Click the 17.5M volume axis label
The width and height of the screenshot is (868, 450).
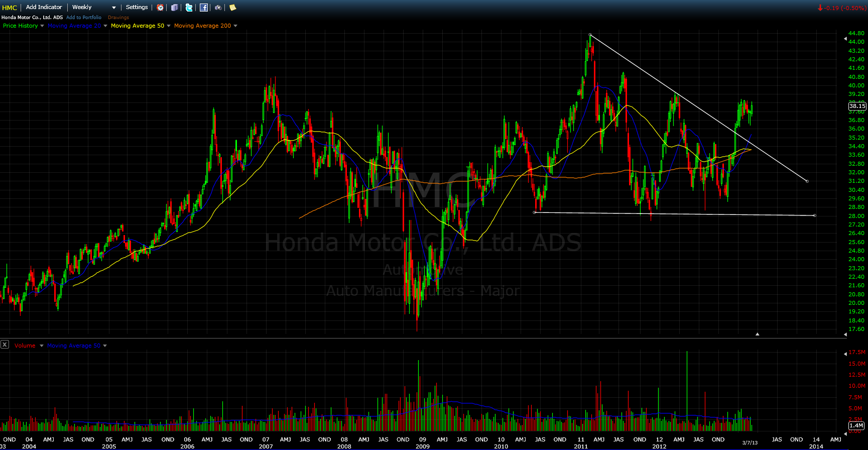[x=857, y=352]
